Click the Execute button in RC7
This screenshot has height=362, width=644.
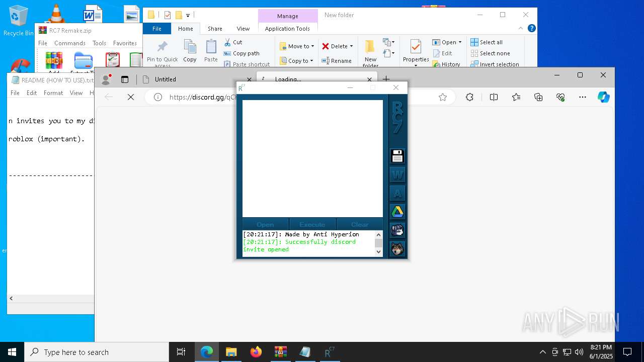(x=312, y=224)
